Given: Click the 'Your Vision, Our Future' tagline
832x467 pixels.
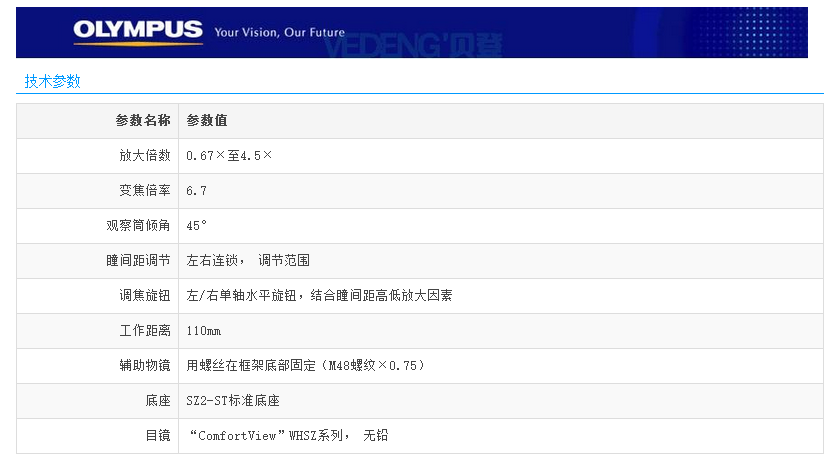Looking at the screenshot, I should 279,33.
